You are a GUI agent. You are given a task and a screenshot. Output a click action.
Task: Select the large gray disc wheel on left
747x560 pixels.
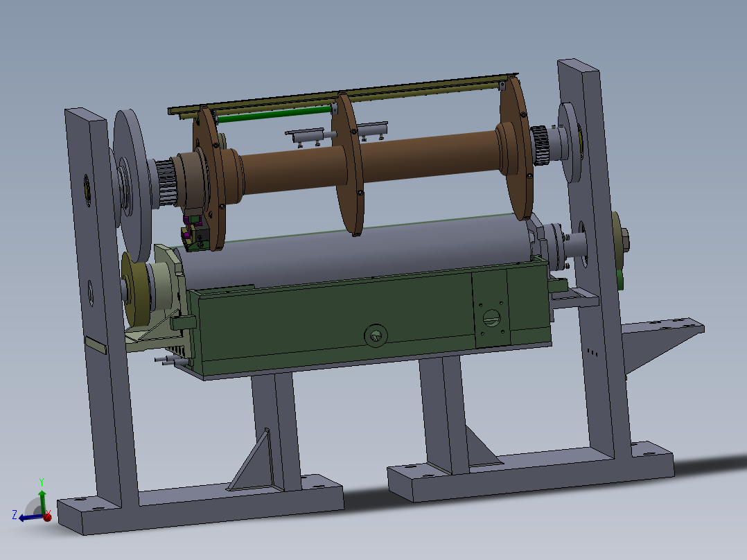(132, 185)
